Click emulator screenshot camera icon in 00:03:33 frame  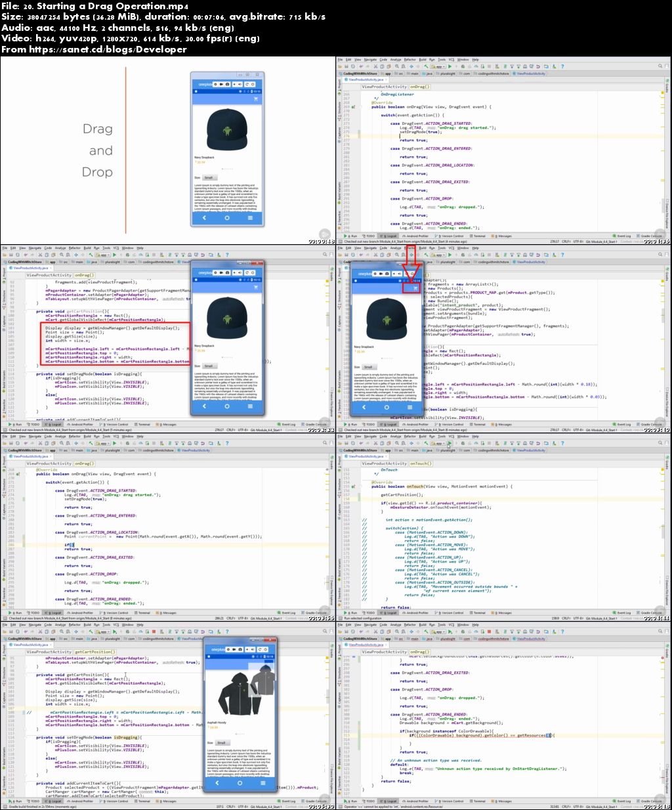(227, 272)
